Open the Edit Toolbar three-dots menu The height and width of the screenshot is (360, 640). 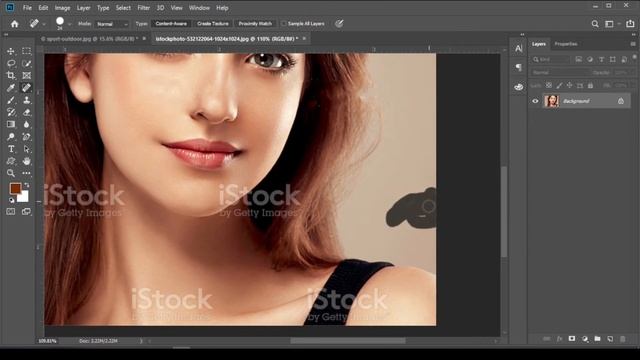click(x=27, y=173)
